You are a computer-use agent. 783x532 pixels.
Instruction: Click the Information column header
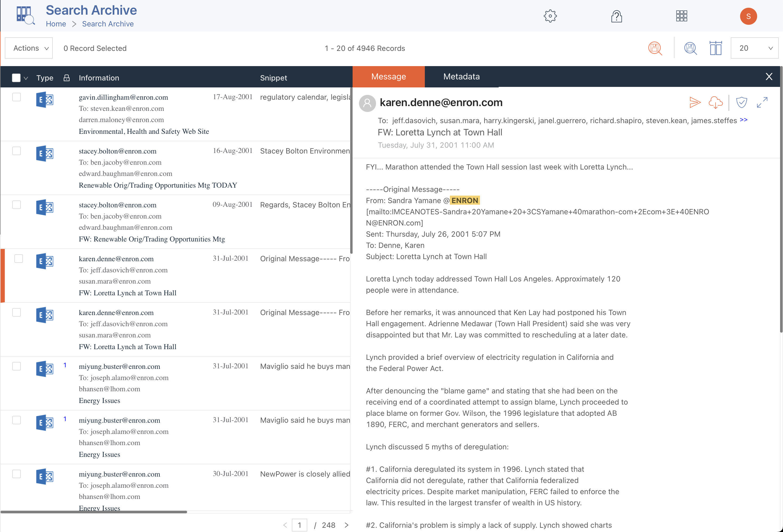point(99,78)
